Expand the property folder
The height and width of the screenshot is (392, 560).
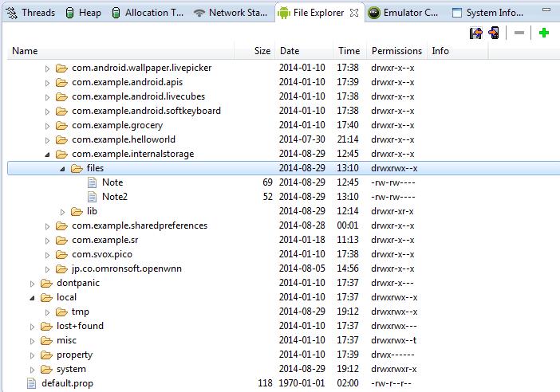point(32,355)
